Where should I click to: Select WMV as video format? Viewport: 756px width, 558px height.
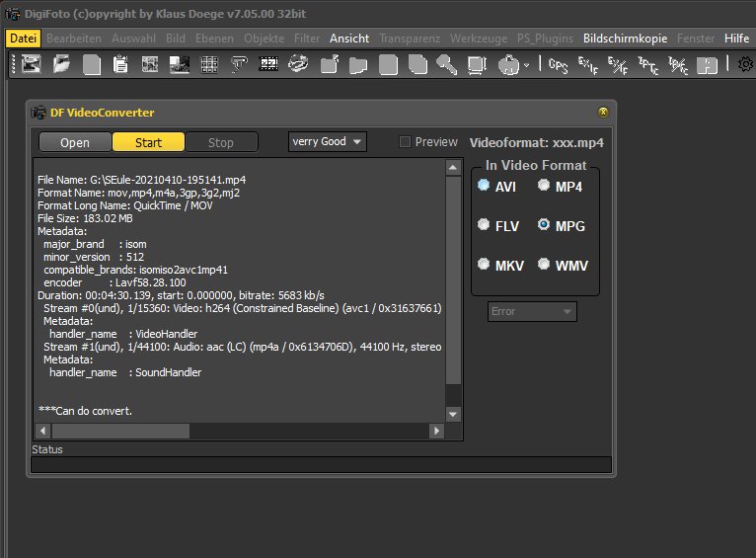pyautogui.click(x=544, y=265)
